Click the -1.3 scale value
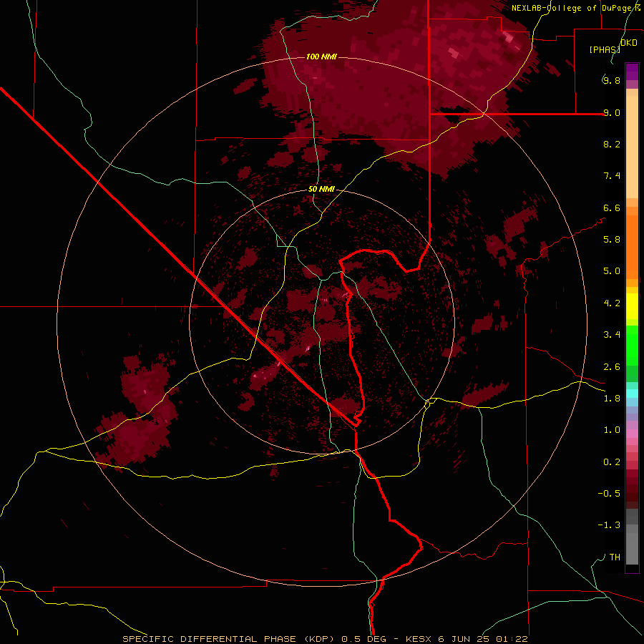This screenshot has height=644, width=644. tap(609, 525)
